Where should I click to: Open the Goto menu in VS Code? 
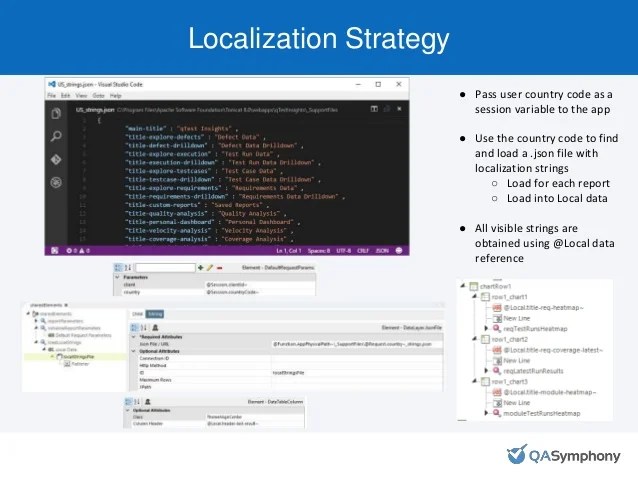[98, 96]
